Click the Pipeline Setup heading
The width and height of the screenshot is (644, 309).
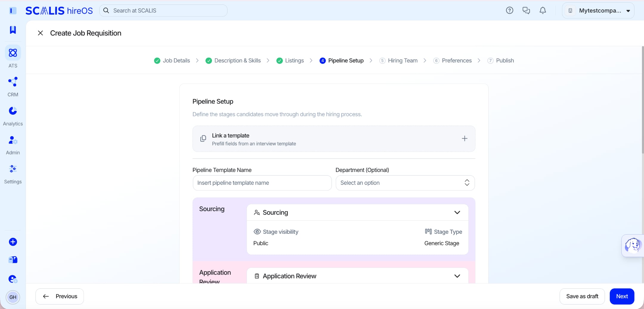(x=213, y=102)
